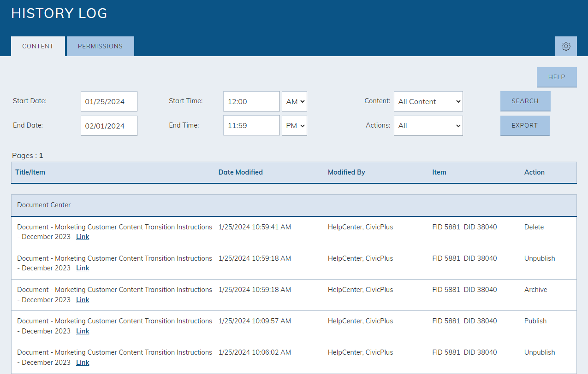This screenshot has height=374, width=588.
Task: Open the All Content dropdown
Action: click(x=428, y=101)
